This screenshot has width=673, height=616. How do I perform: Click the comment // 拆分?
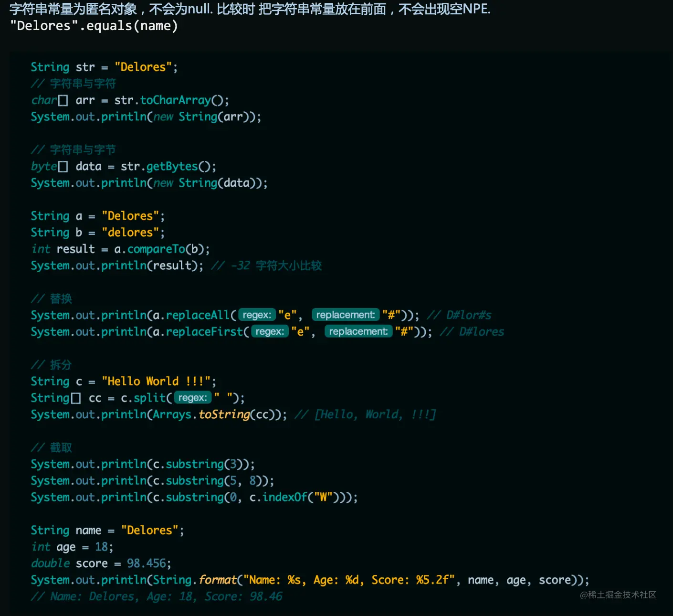[x=52, y=365]
